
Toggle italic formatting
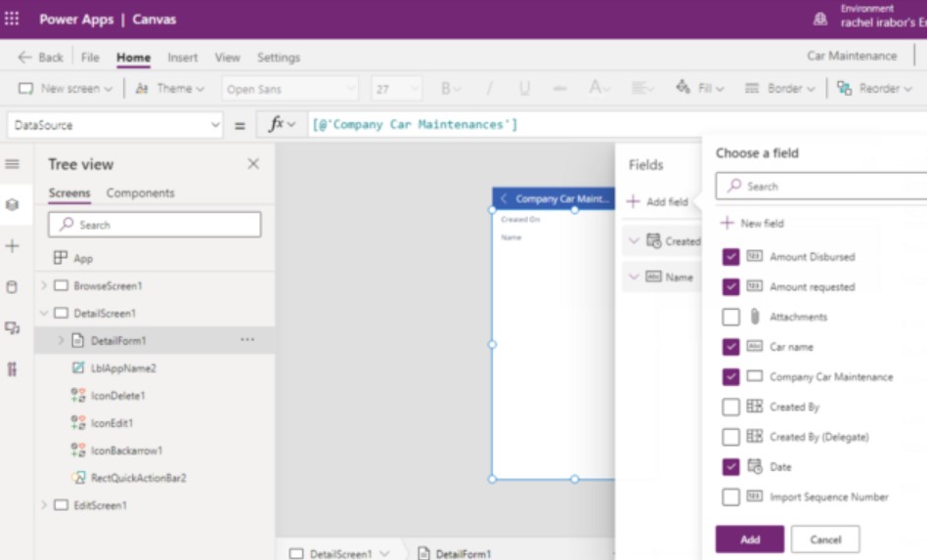489,89
